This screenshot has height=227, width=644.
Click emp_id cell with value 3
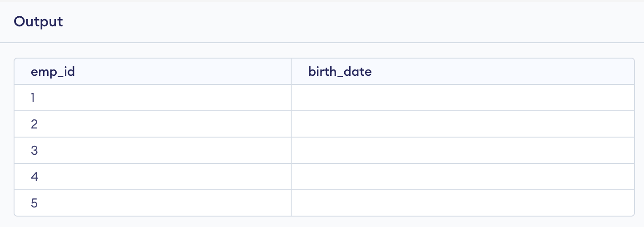coord(34,150)
